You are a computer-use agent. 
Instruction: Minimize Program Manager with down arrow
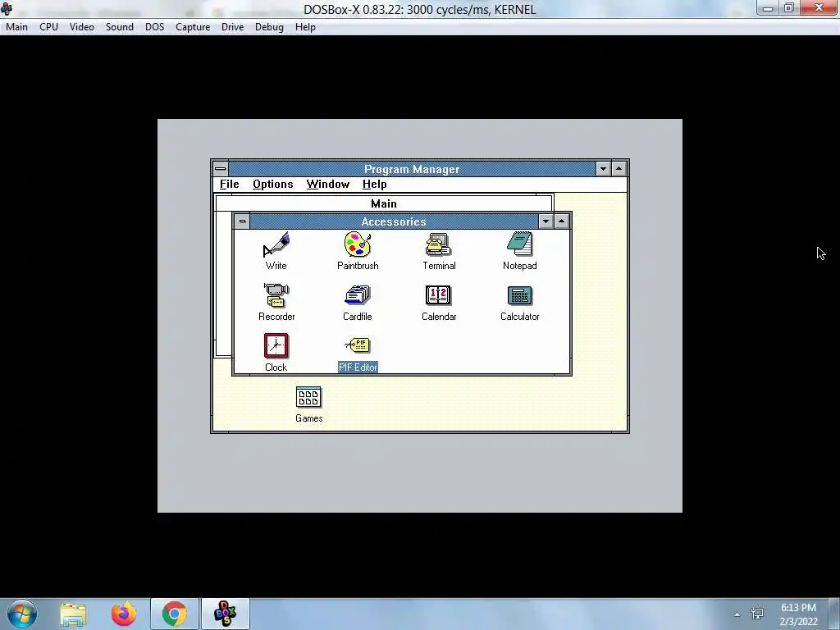(x=603, y=169)
